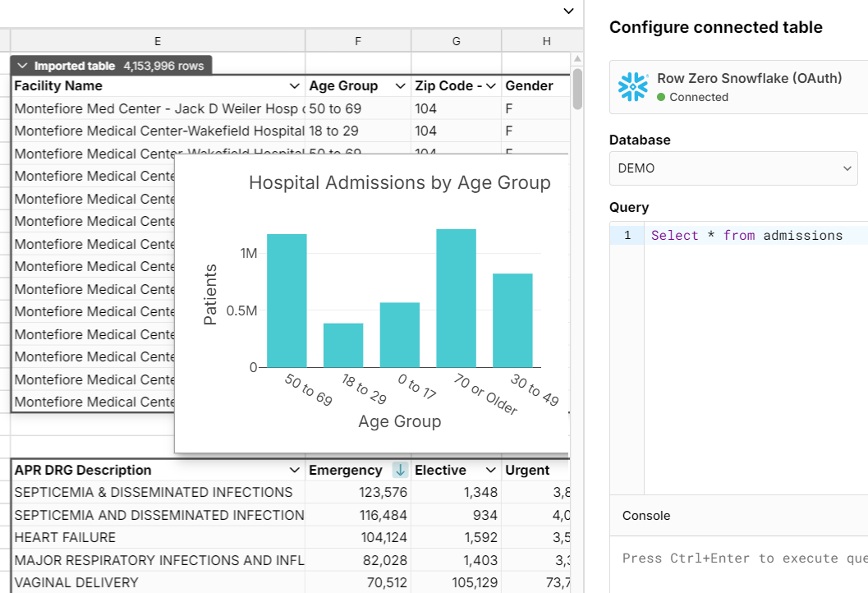Click the chart's Age Group axis label
Viewport: 868px width, 593px height.
[x=399, y=421]
